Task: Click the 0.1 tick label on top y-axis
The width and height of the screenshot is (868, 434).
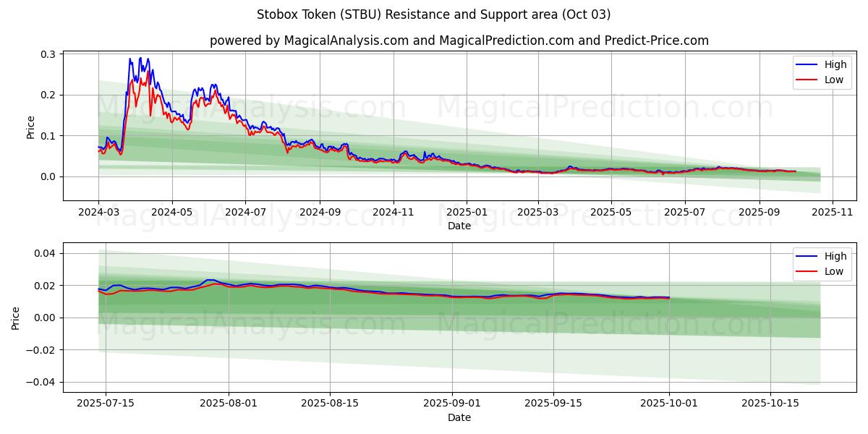Action: coord(48,136)
